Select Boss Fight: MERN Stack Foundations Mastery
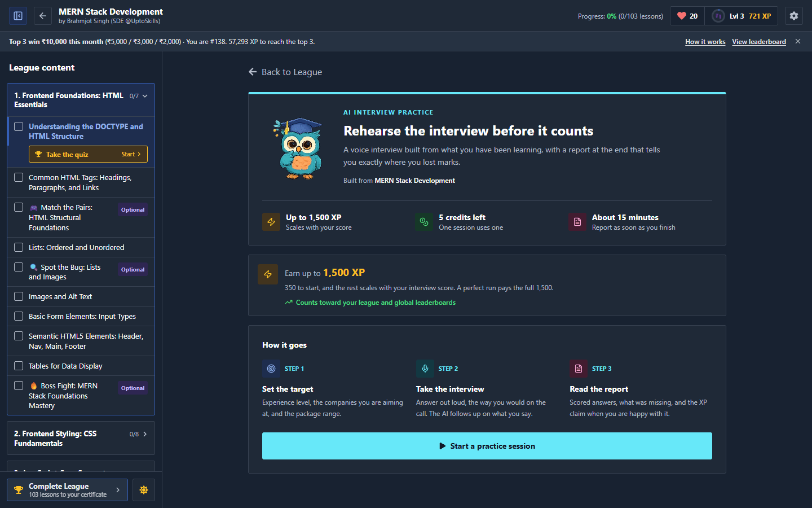The height and width of the screenshot is (508, 812). coord(63,396)
